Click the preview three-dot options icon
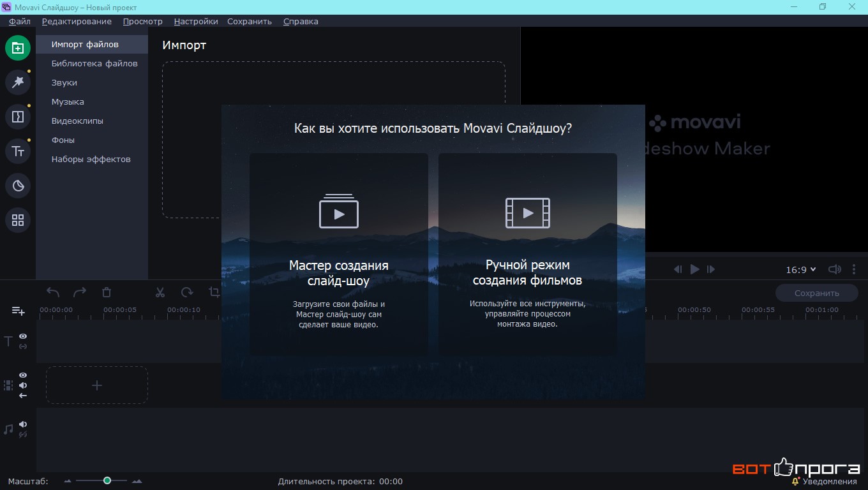 pos(854,269)
